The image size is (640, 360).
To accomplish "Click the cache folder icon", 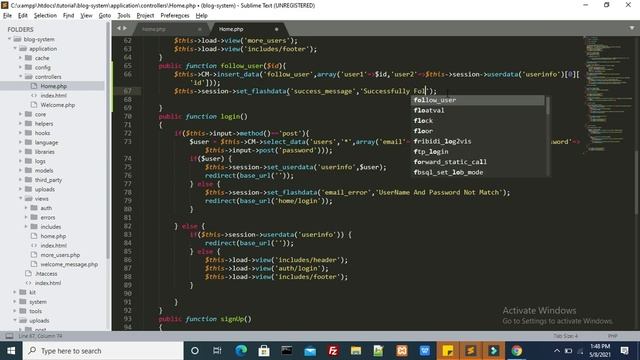I will [x=28, y=58].
